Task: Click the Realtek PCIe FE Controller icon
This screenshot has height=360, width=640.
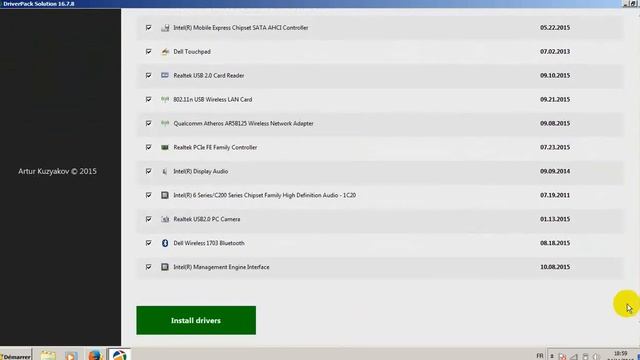Action: 165,147
